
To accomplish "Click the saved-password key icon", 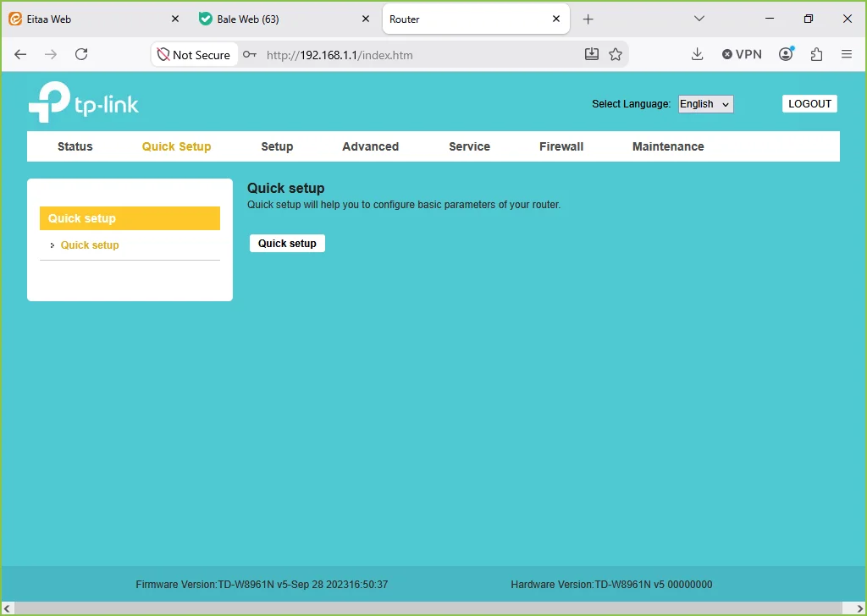I will pos(250,54).
